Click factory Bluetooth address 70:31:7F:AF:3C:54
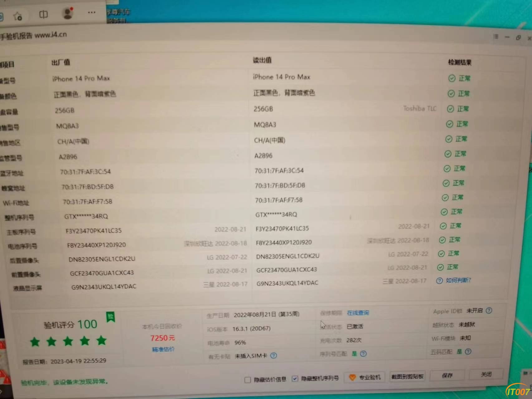The image size is (532, 399). [85, 171]
